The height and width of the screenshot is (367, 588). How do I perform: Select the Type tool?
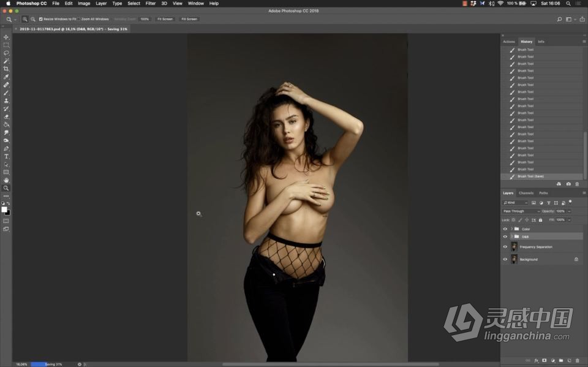click(x=6, y=156)
